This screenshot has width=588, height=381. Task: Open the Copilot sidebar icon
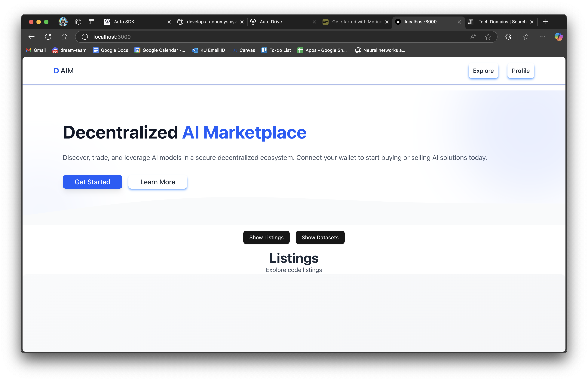click(558, 37)
